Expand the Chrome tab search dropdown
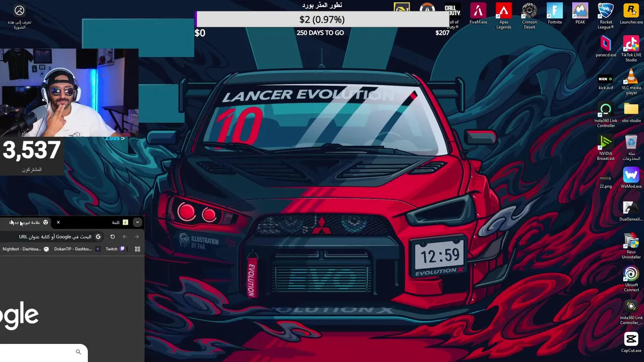Image resolution: width=644 pixels, height=362 pixels. 137,222
